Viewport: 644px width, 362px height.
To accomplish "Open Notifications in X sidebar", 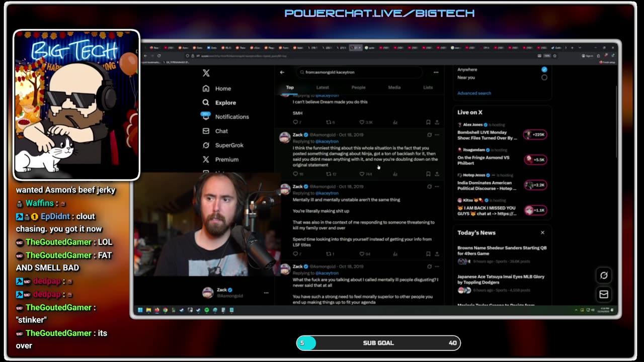I will pos(225,117).
